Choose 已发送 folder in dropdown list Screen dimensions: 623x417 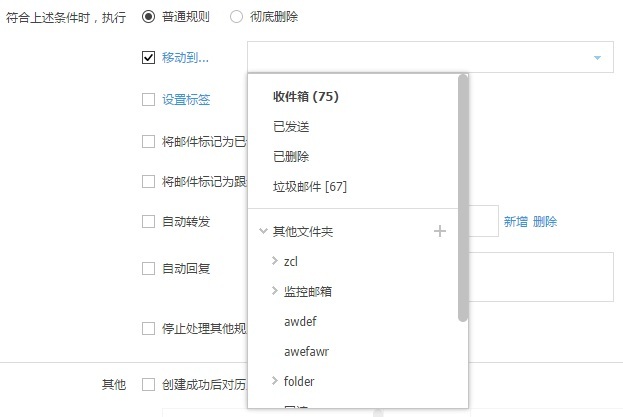(x=291, y=127)
